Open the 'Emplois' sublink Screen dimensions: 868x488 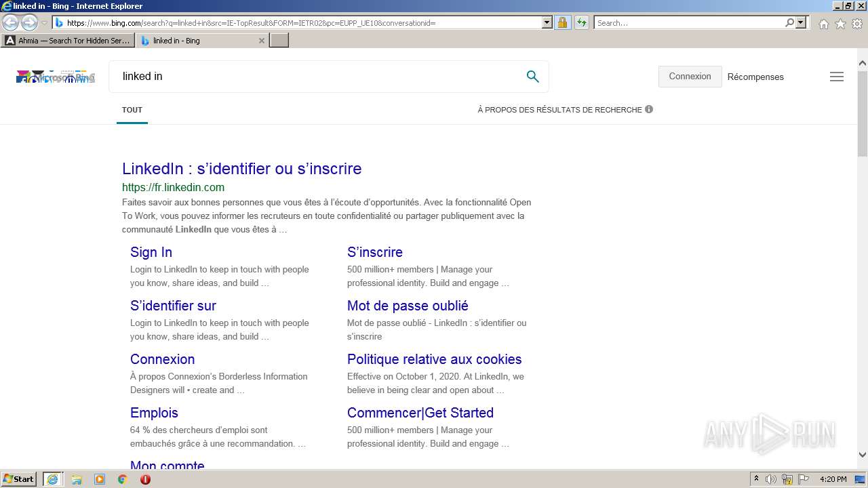(154, 413)
